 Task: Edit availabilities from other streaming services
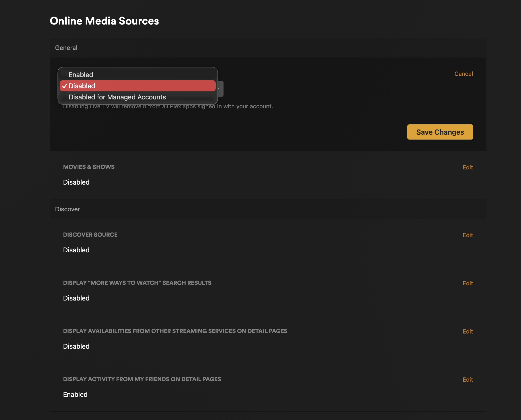[467, 331]
